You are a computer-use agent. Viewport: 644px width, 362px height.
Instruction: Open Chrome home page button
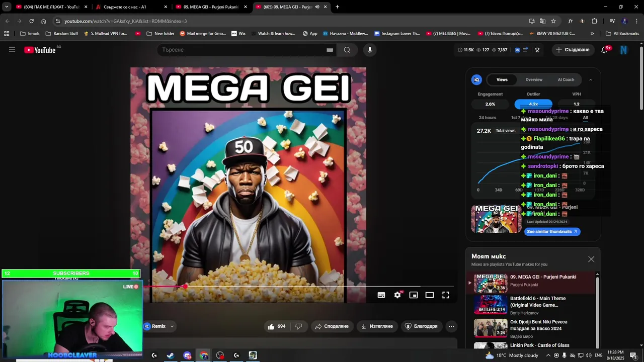[x=44, y=21]
